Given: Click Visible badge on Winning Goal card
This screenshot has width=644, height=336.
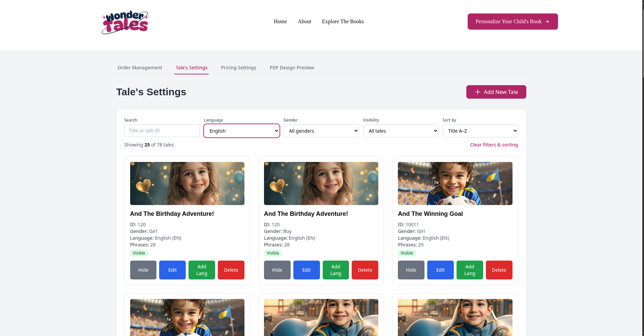Looking at the screenshot, I should [x=407, y=253].
